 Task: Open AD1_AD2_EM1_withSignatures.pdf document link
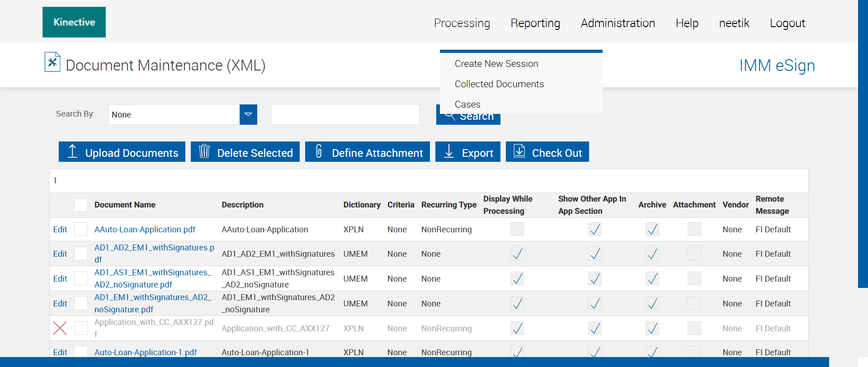(154, 248)
